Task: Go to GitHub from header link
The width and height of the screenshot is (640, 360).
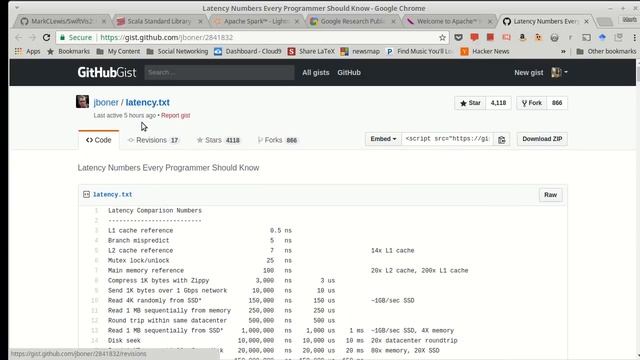Action: 349,73
